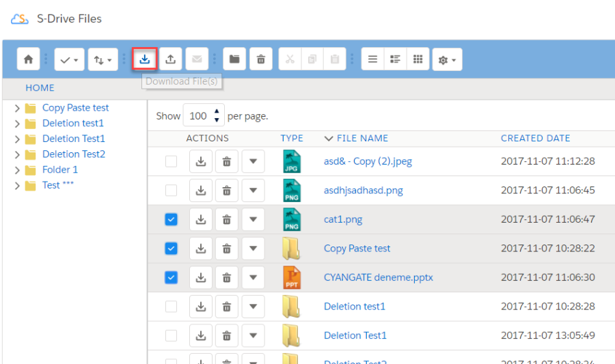Viewport: 615px width, 364px height.
Task: Click the Upload files toolbar icon
Action: (171, 59)
